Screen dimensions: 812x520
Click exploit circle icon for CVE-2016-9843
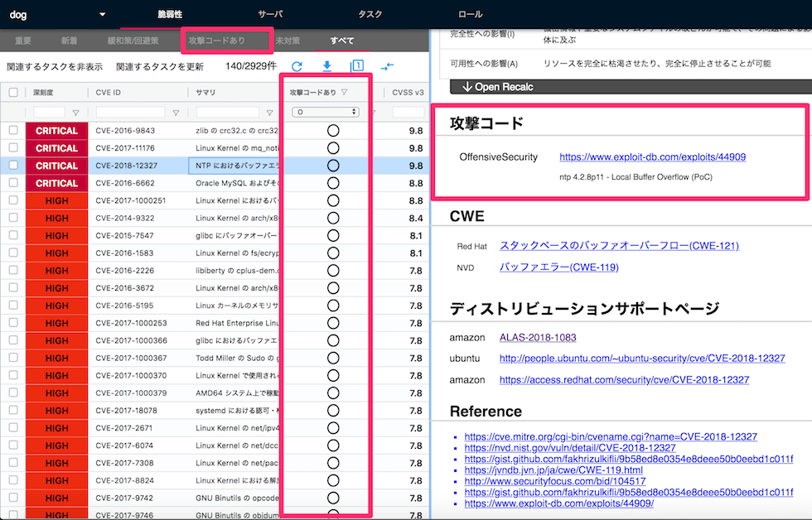pos(333,130)
